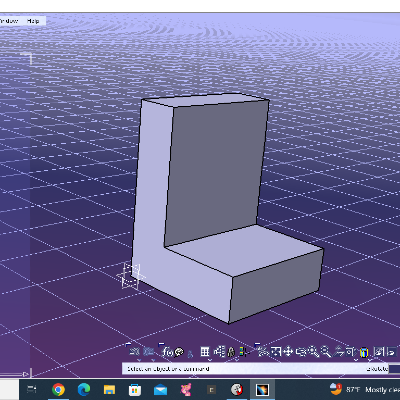Open the Formula f(x) tool
Image resolution: width=400 pixels, height=400 pixels.
point(167,352)
